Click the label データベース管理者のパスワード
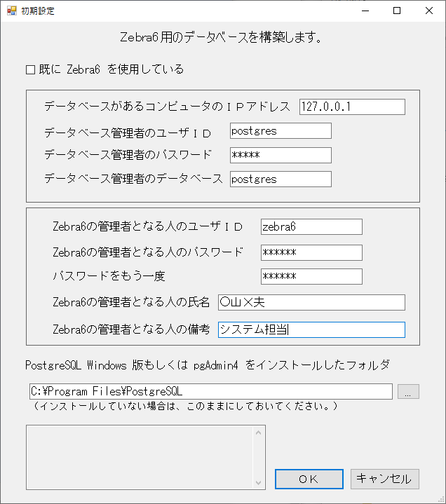This screenshot has width=446, height=504. [128, 155]
